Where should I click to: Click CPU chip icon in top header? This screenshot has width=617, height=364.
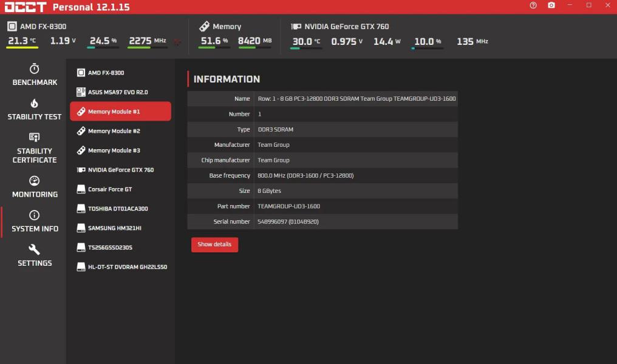(x=12, y=26)
